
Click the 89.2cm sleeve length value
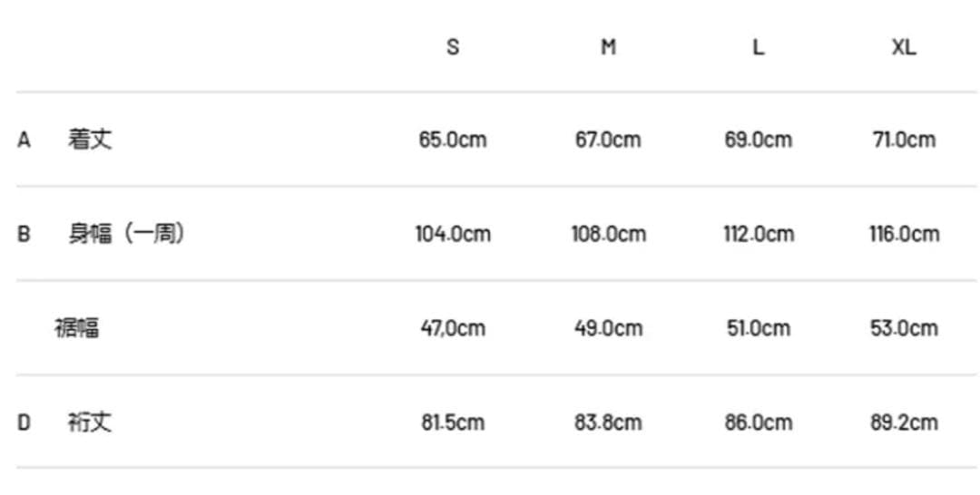(903, 422)
